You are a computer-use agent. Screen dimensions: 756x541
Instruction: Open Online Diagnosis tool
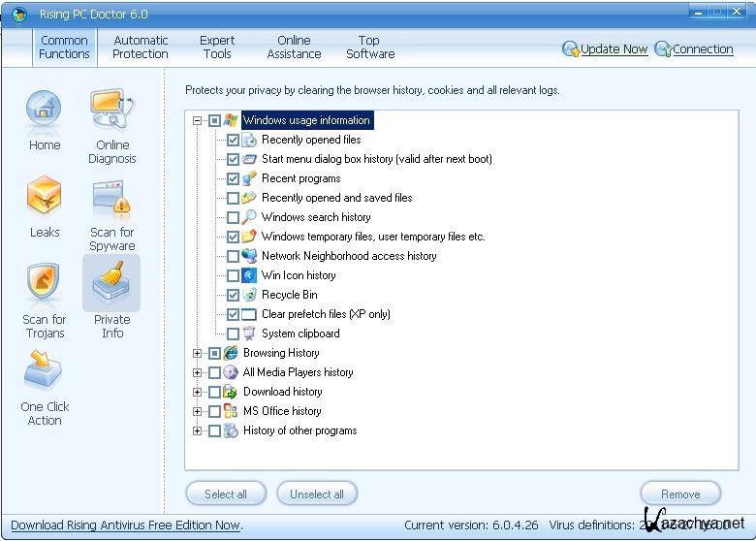pos(112,110)
